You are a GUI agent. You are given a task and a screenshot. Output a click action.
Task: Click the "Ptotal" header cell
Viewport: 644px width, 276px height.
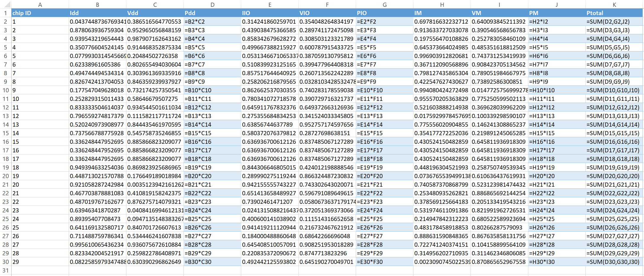coord(614,13)
